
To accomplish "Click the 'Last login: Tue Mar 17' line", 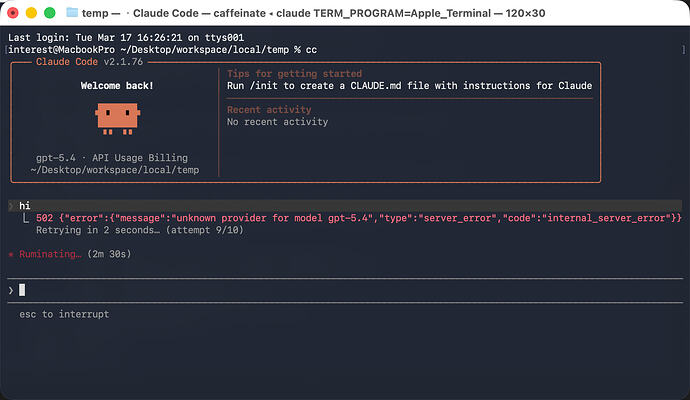I will (x=126, y=38).
